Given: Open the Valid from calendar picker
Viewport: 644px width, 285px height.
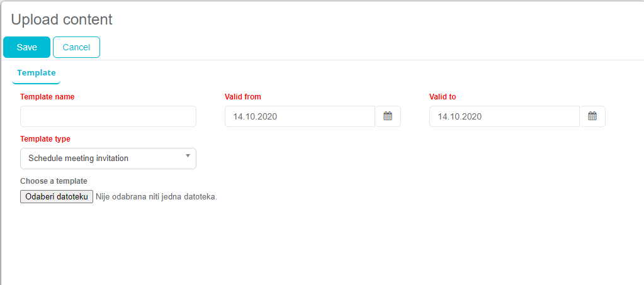Looking at the screenshot, I should [x=388, y=116].
